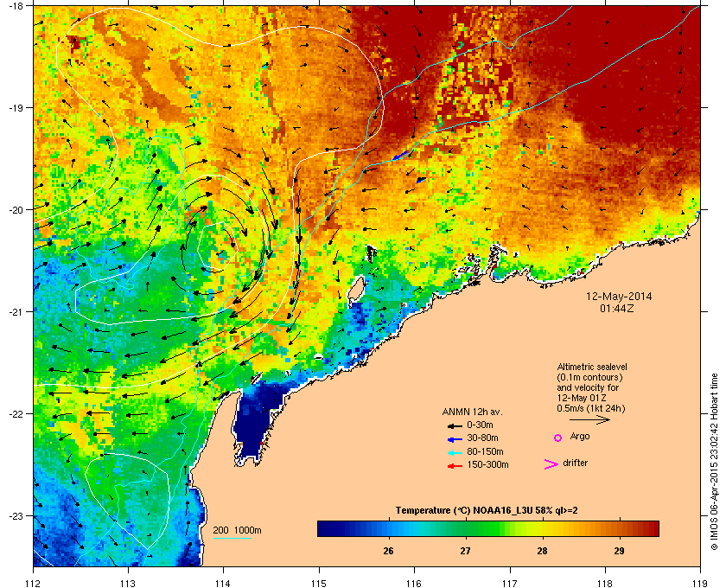Click the latitude axis label '-19'
The image size is (726, 588).
[x=15, y=107]
